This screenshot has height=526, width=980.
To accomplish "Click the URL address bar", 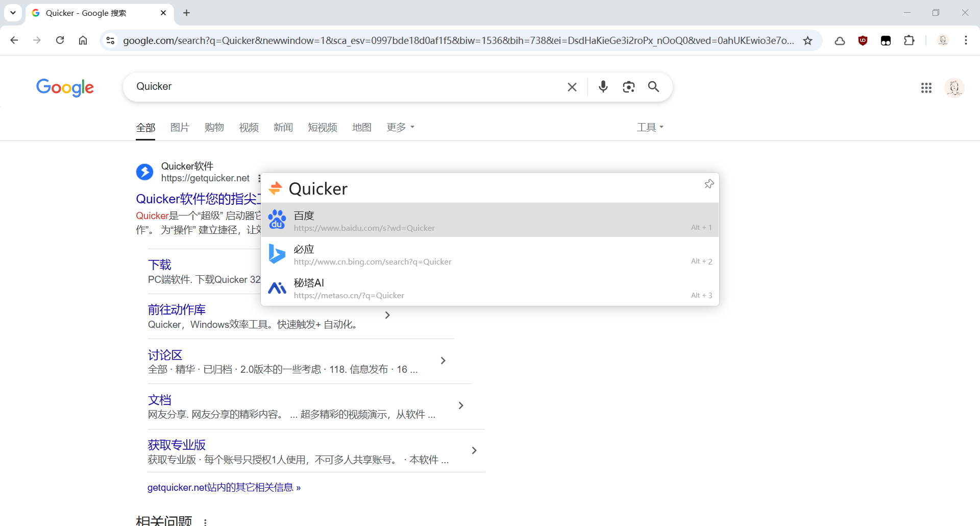I will (458, 40).
